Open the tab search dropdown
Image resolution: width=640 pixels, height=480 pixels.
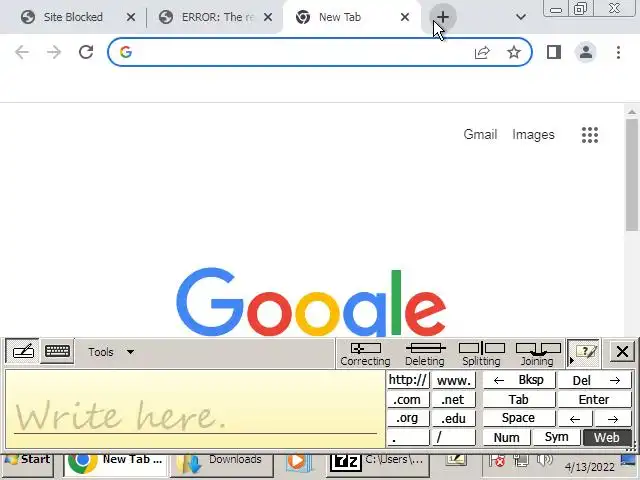tap(520, 17)
